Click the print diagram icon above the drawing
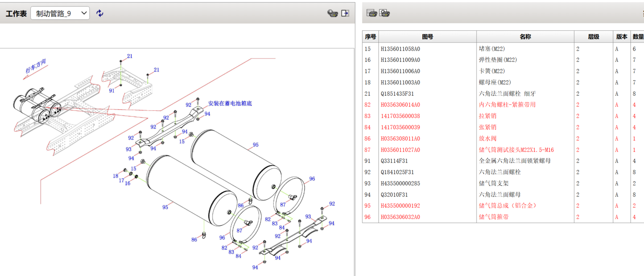This screenshot has width=644, height=276. click(332, 13)
